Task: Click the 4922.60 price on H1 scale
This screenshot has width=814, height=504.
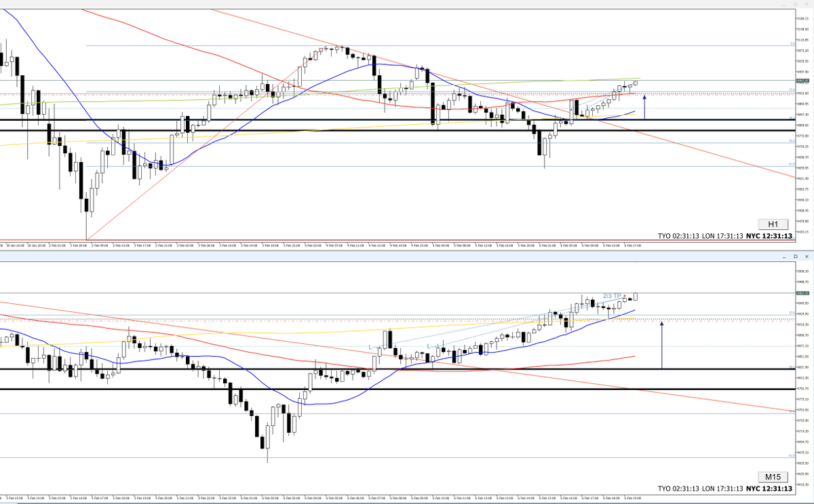Action: (x=803, y=93)
